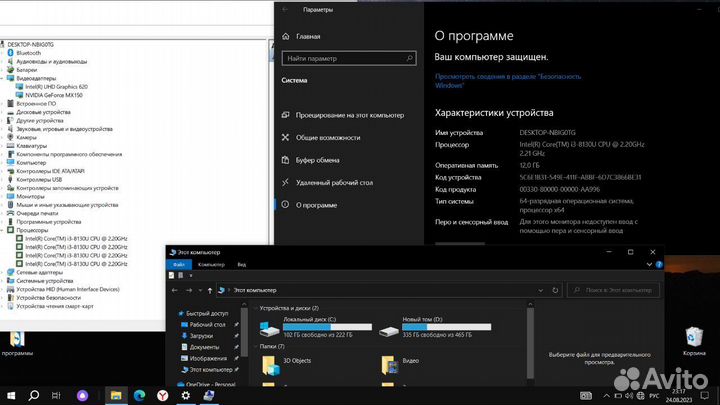Refresh the Этот компьютер folder view
This screenshot has height=405, width=720.
(555, 290)
